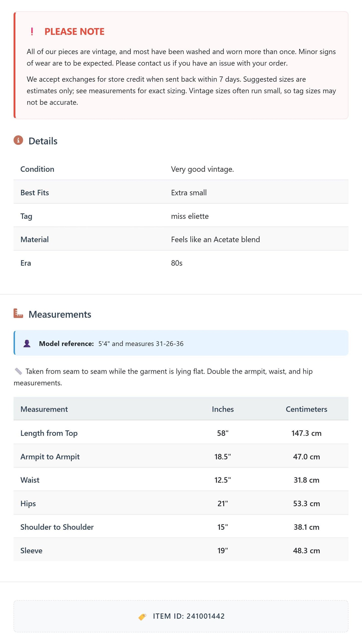
Task: Click the model reference person icon
Action: pos(27,343)
